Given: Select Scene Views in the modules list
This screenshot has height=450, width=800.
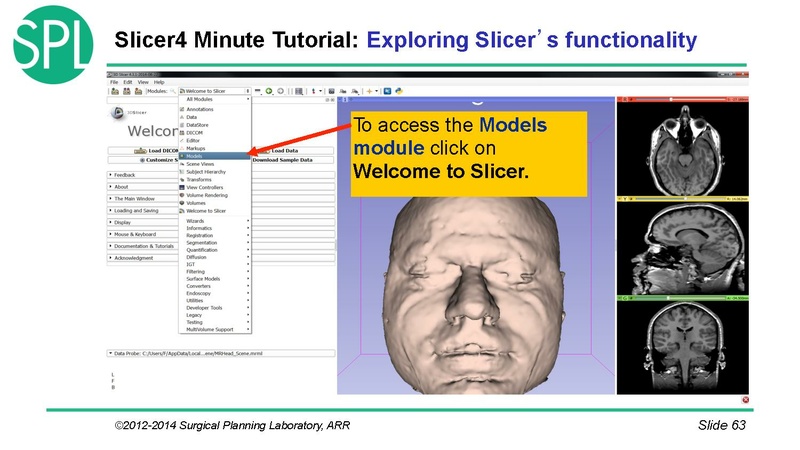Looking at the screenshot, I should tap(215, 164).
